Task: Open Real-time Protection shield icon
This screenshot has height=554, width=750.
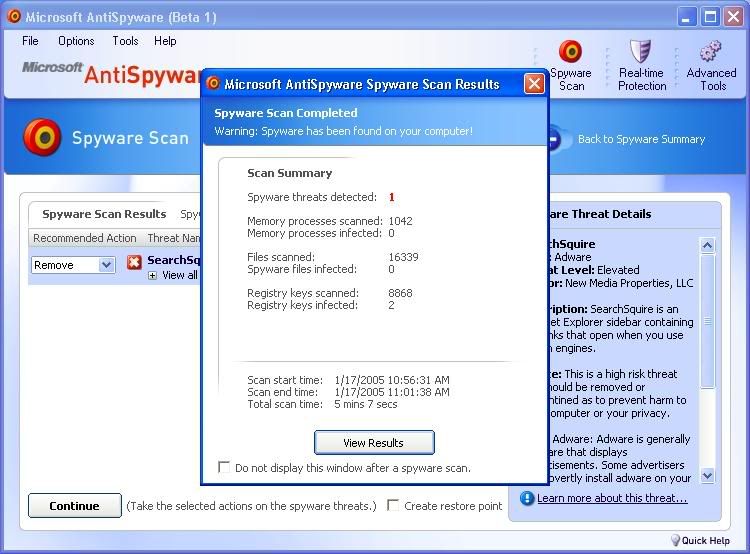Action: 640,51
